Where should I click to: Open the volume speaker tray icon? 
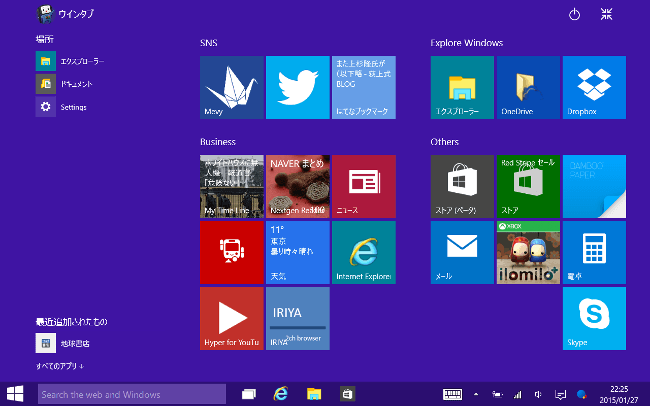coord(538,394)
